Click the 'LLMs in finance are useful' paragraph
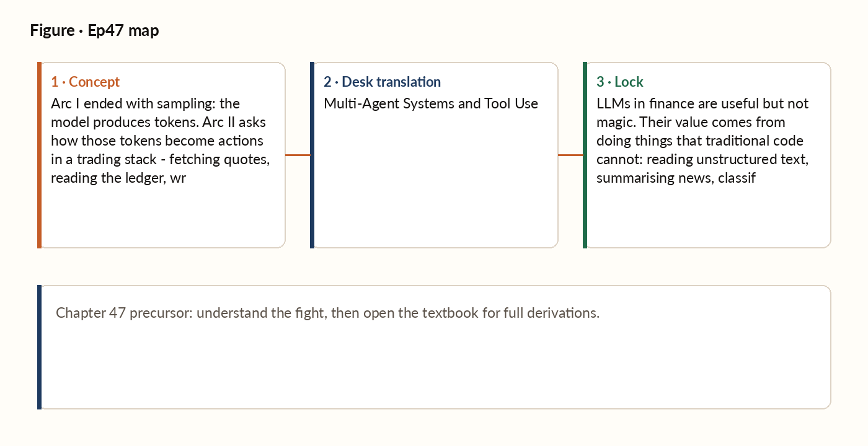This screenshot has height=446, width=868. click(x=702, y=141)
